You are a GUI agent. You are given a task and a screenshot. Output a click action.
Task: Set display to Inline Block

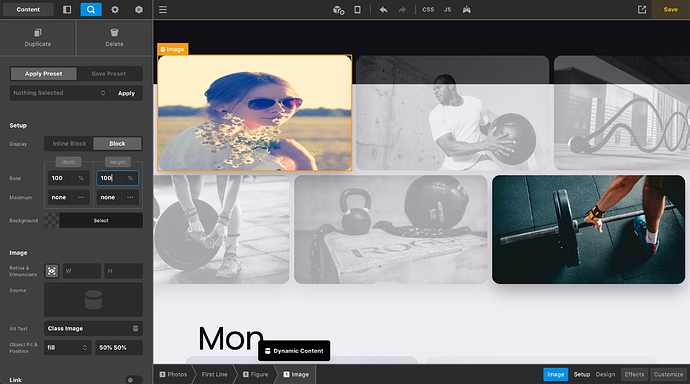pyautogui.click(x=69, y=143)
